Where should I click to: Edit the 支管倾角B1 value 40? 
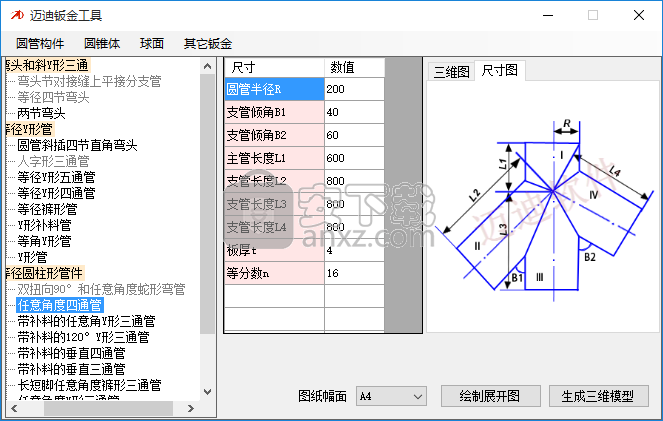pos(354,112)
